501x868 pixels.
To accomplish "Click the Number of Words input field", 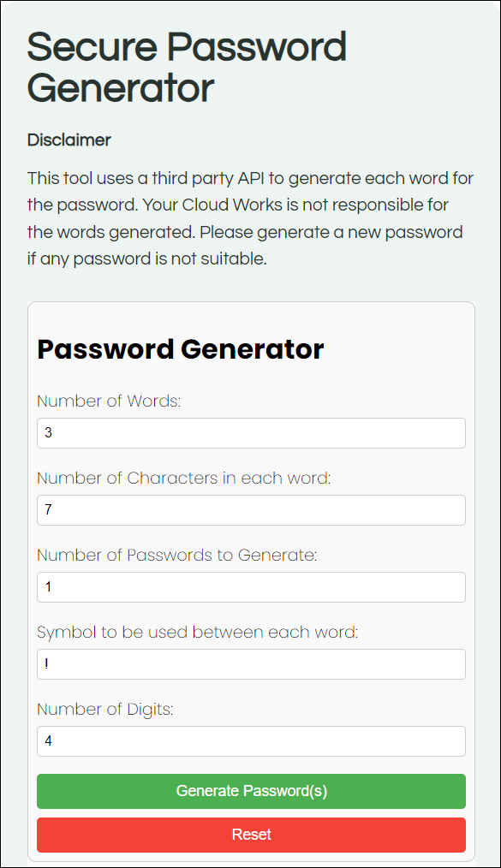I will [251, 433].
